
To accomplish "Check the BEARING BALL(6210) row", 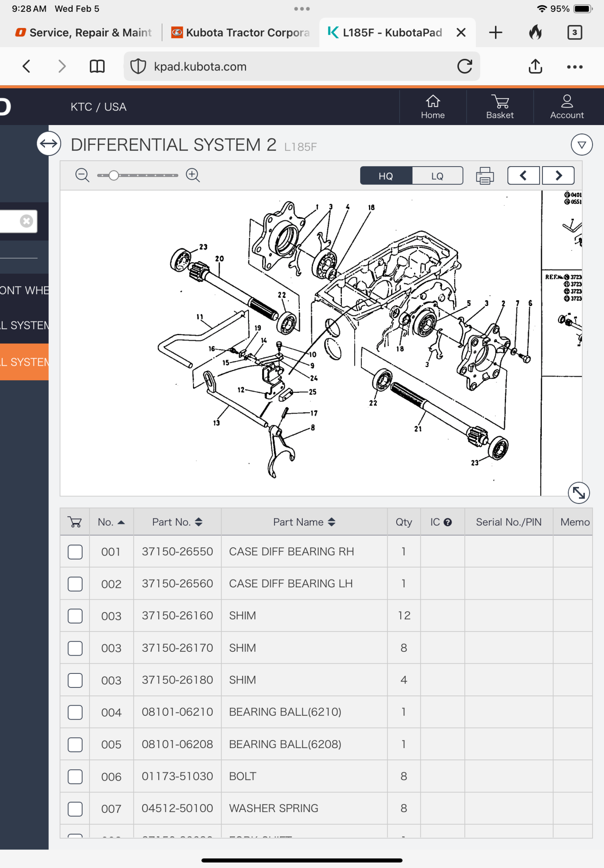I will [x=75, y=712].
